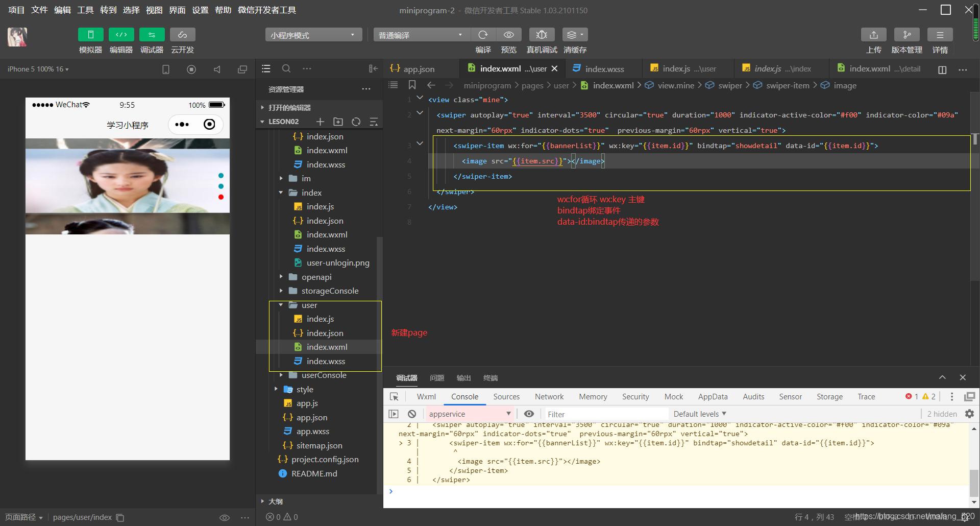This screenshot has height=526, width=980.
Task: Start real device debugging (真机调试)
Action: click(x=542, y=35)
